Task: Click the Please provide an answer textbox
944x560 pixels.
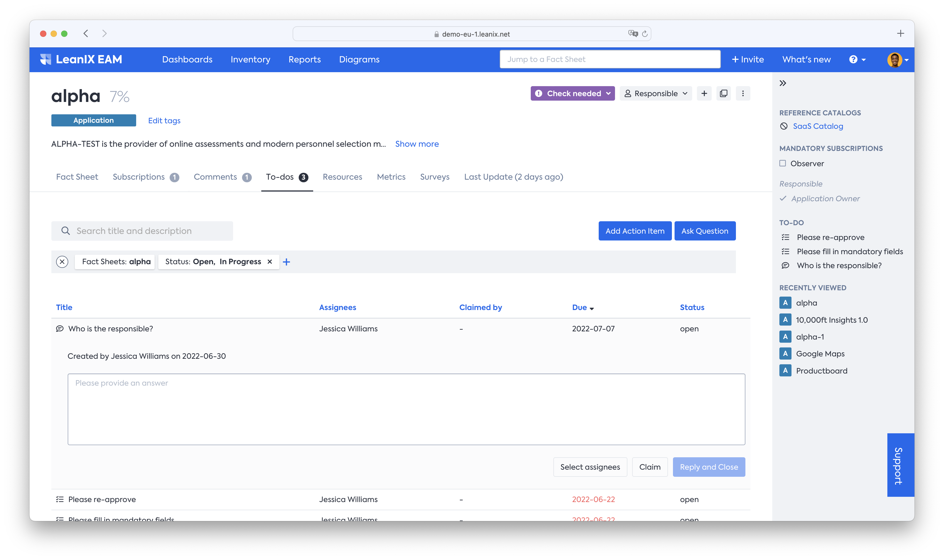Action: tap(406, 409)
